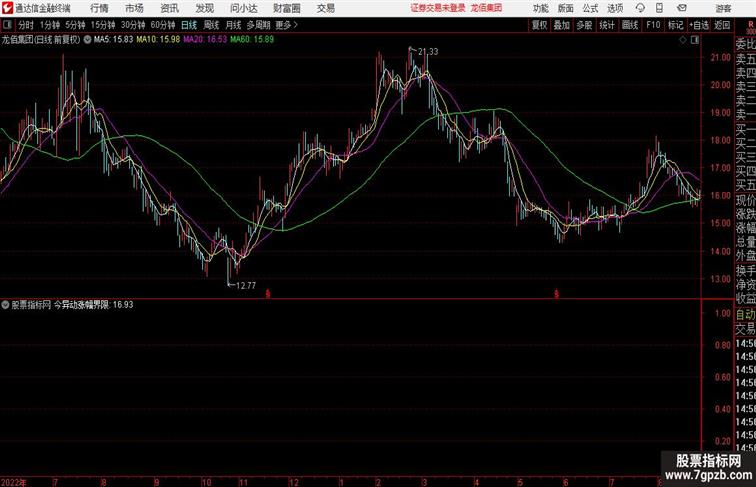Image resolution: width=756 pixels, height=487 pixels.
Task: Click the 返回 back button
Action: point(722,25)
